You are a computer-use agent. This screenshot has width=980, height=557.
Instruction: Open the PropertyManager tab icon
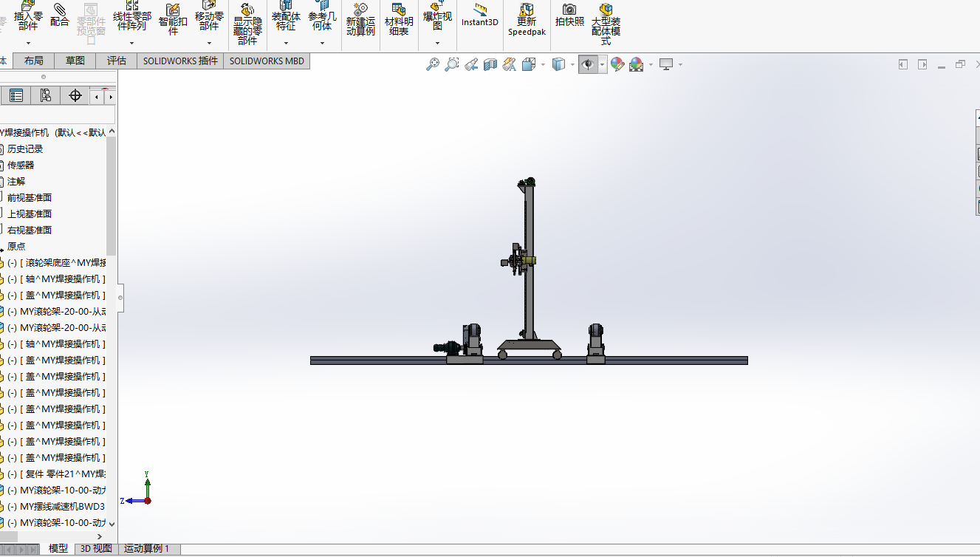16,95
